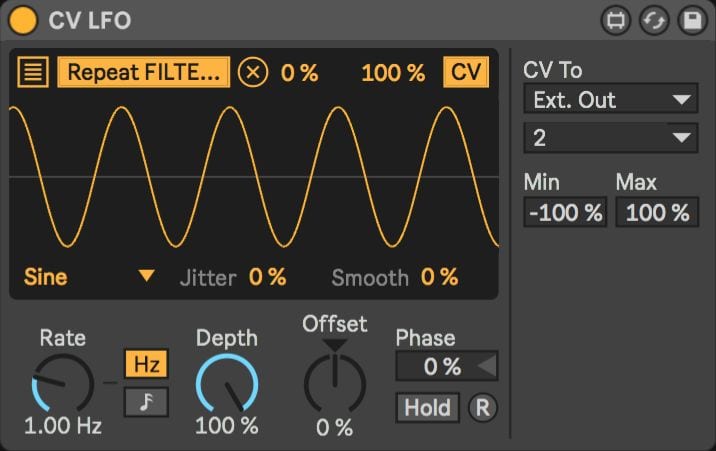Retrigger the LFO with R button
716x451 pixels.
(483, 407)
